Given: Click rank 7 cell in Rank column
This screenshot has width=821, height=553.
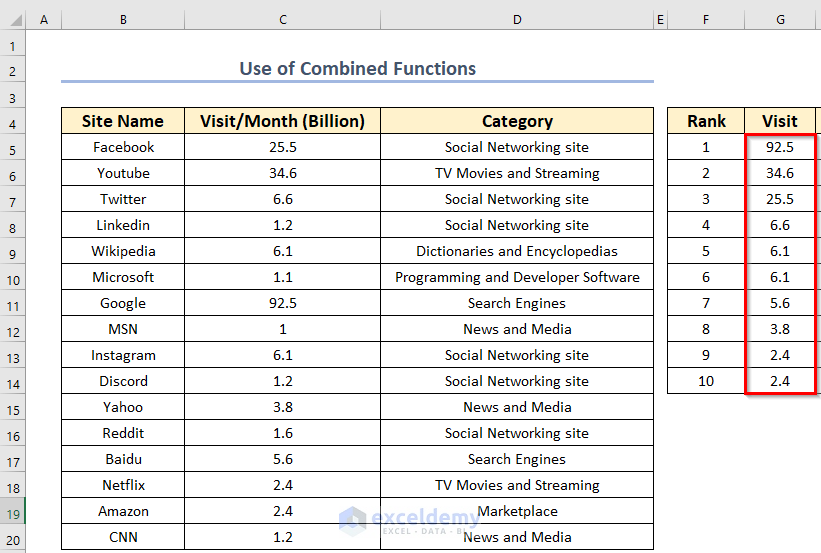Looking at the screenshot, I should [706, 303].
